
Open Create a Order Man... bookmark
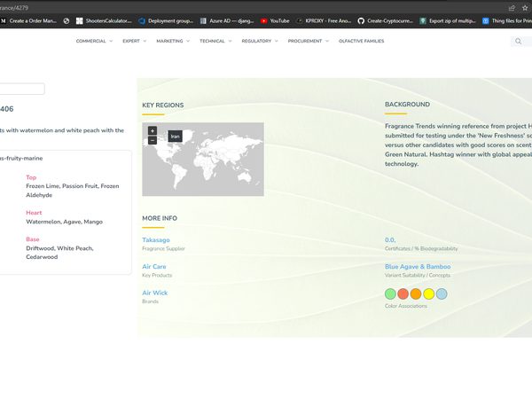coord(28,20)
